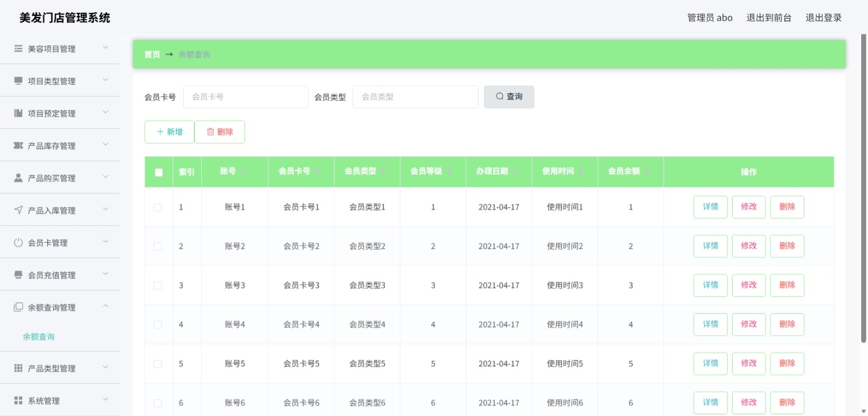Click the 会员充值管理 sidebar icon
The image size is (868, 416).
coord(18,275)
